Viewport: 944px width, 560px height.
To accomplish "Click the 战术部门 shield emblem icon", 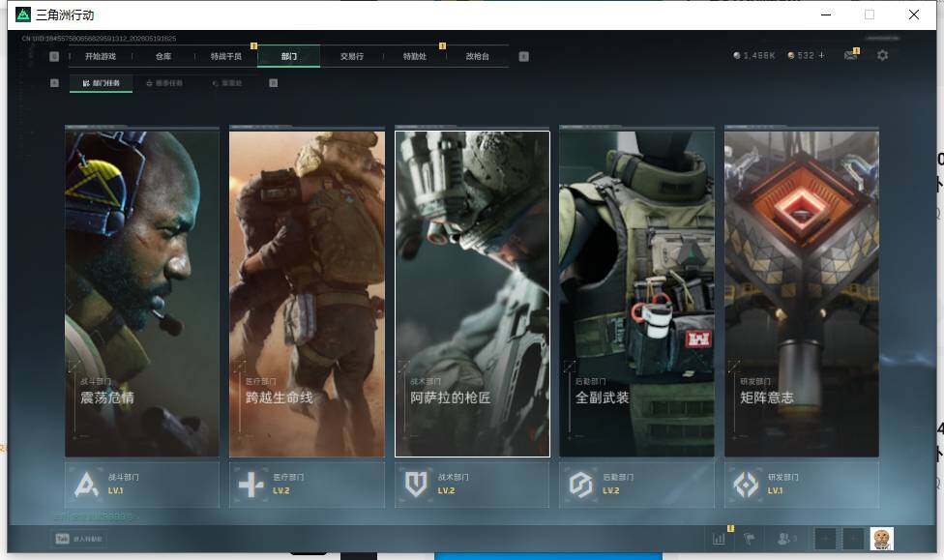I will [416, 485].
